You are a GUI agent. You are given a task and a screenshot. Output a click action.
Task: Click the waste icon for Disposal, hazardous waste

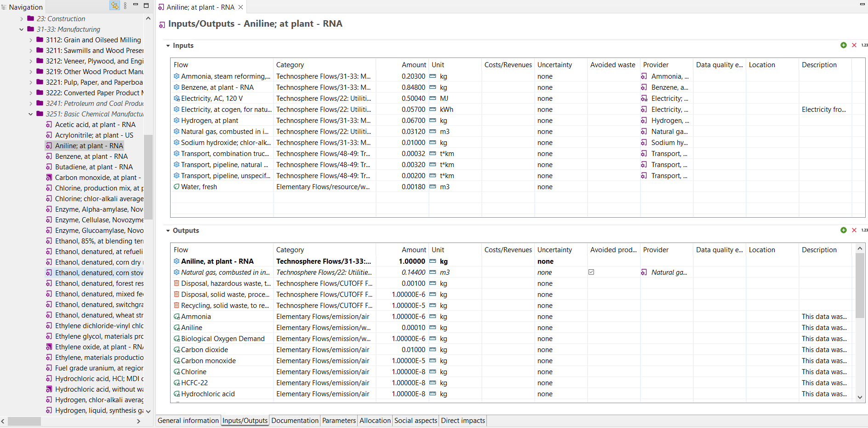point(177,283)
